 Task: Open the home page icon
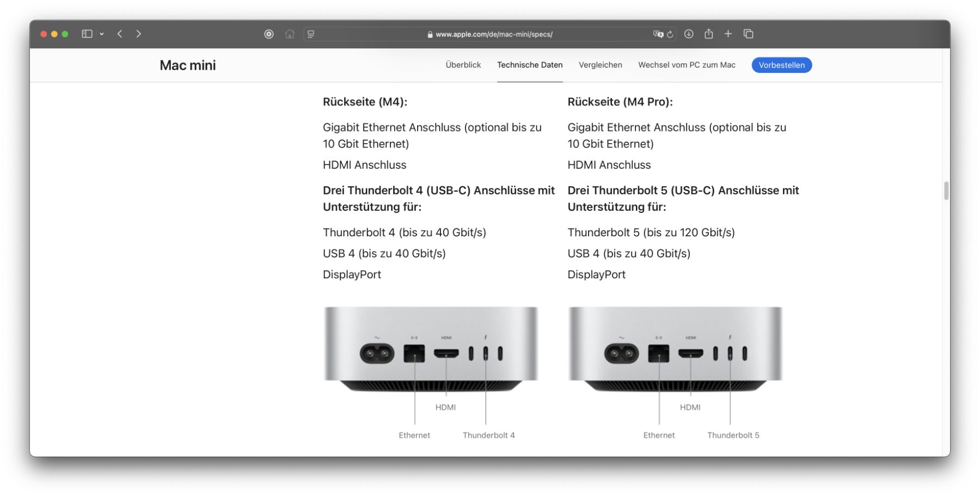pos(290,34)
